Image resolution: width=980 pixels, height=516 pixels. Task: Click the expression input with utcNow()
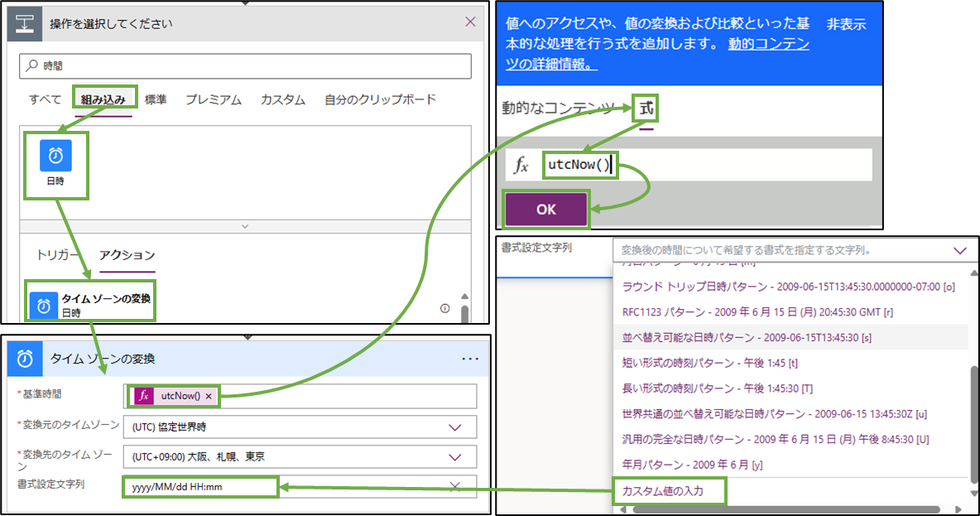point(689,165)
